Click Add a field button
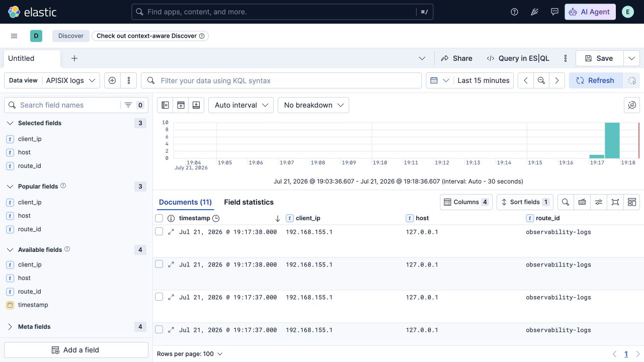644x362 pixels. [76, 350]
